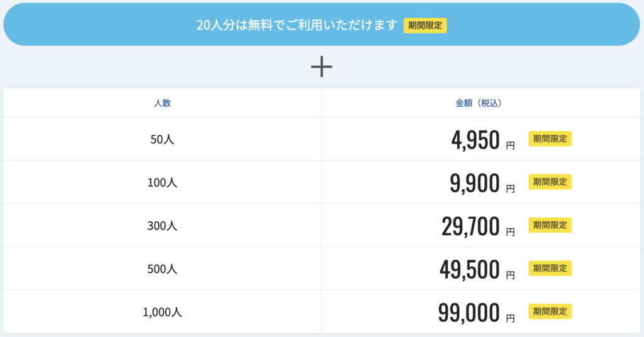Click the 期間限定 badge beside 29,700 円
This screenshot has width=644, height=337.
coord(550,224)
